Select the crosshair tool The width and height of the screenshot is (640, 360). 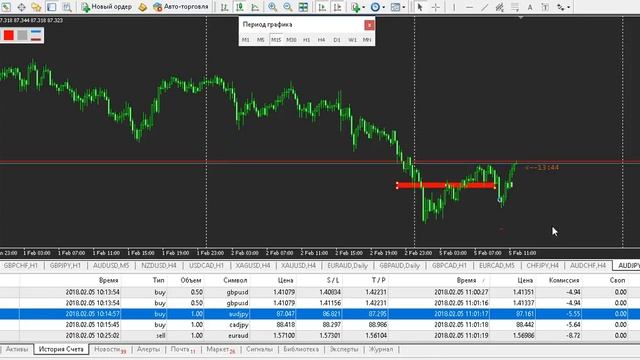pyautogui.click(x=436, y=7)
